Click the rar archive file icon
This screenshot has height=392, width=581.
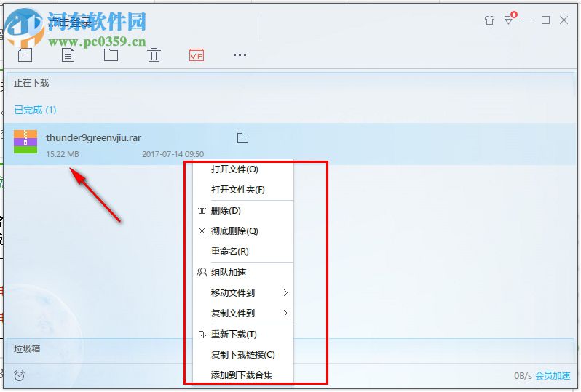point(25,142)
